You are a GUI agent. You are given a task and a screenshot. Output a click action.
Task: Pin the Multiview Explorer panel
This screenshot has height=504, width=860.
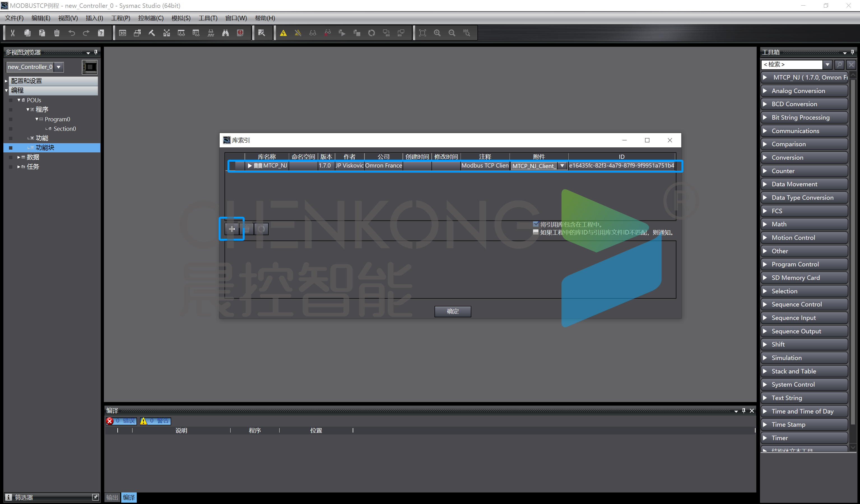pyautogui.click(x=96, y=52)
